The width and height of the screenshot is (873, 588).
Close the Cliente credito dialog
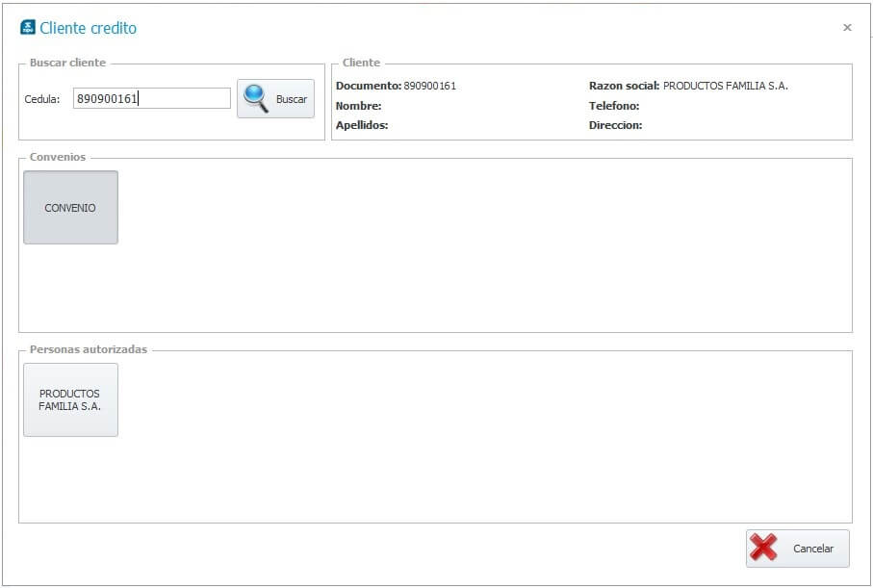click(847, 27)
